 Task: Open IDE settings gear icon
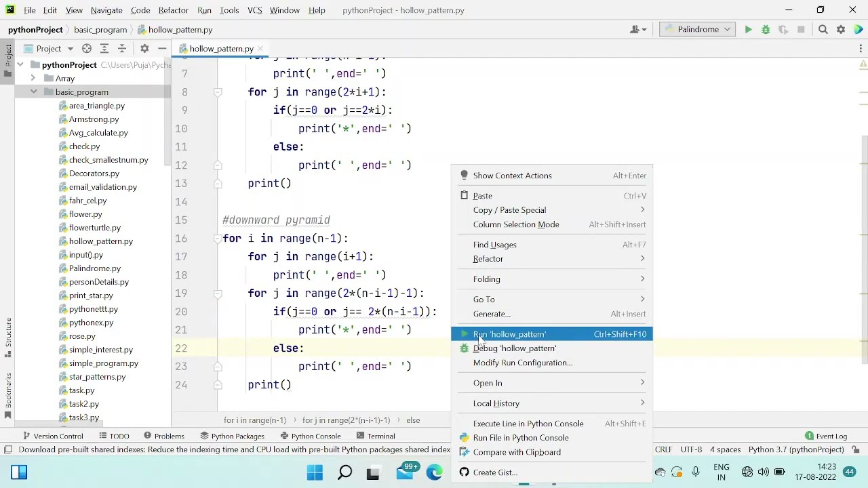coord(841,30)
